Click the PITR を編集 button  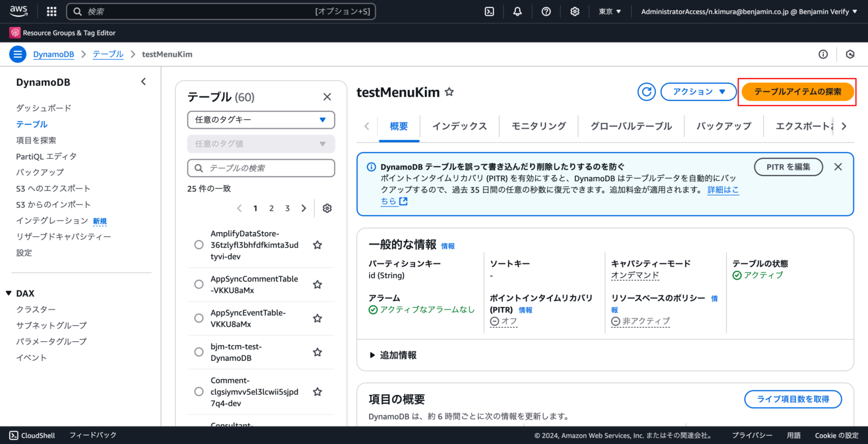pos(788,167)
